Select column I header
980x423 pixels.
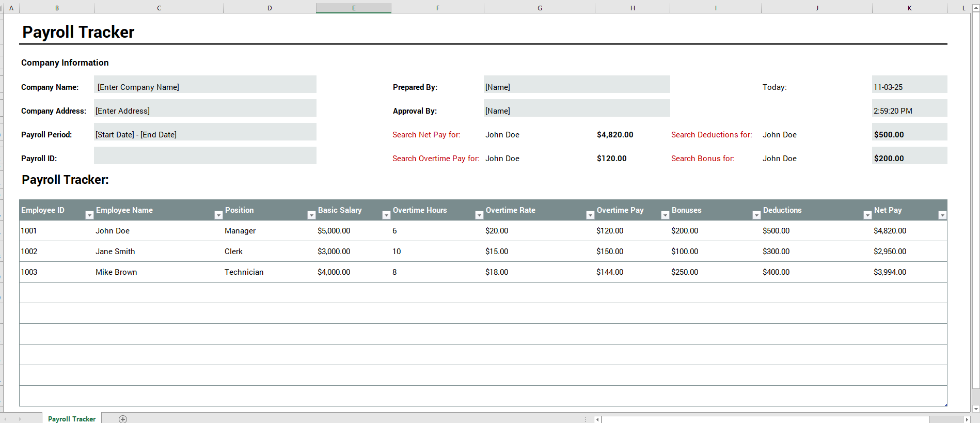[716, 8]
